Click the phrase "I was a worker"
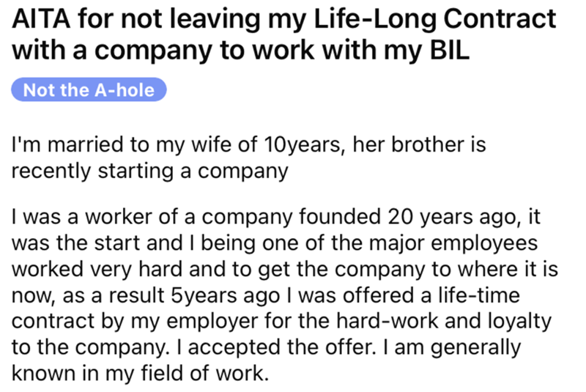Viewport: 586px width, 392px height. 68,219
